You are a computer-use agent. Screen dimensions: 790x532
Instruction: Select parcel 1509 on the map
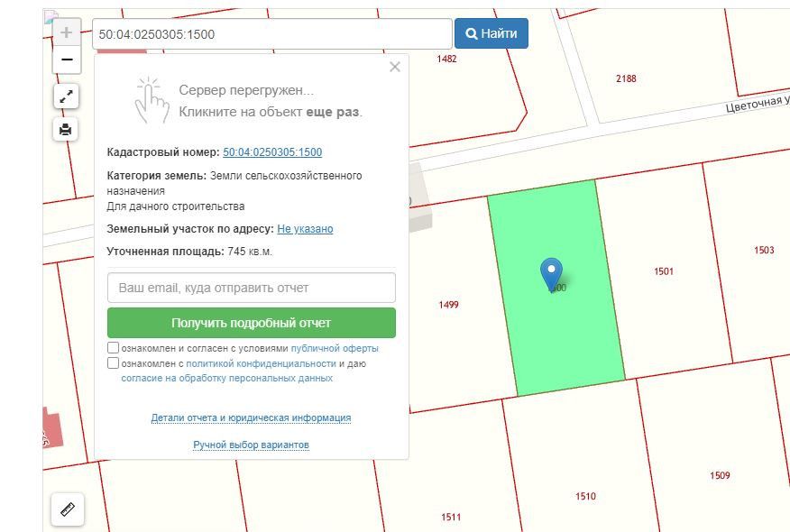[x=720, y=475]
